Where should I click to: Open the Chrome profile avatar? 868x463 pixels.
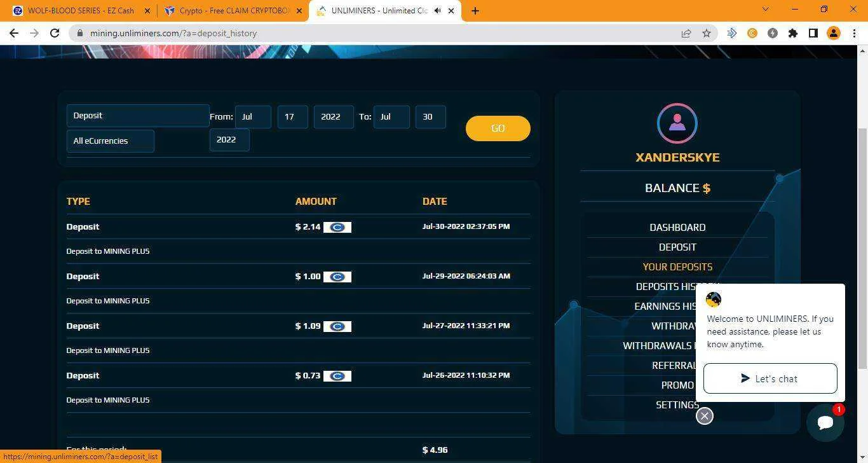click(833, 33)
